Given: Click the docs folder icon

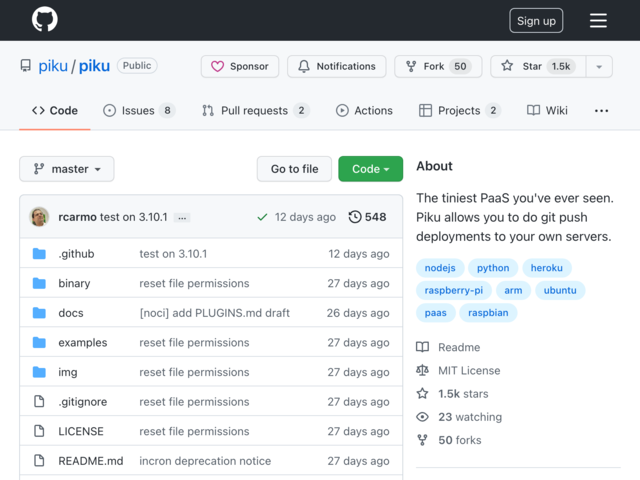Looking at the screenshot, I should (39, 313).
